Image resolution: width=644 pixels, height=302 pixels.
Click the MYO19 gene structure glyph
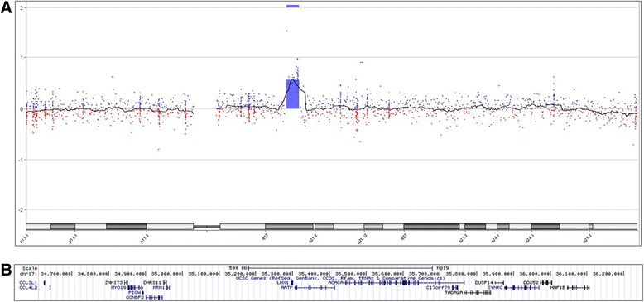[x=135, y=288]
